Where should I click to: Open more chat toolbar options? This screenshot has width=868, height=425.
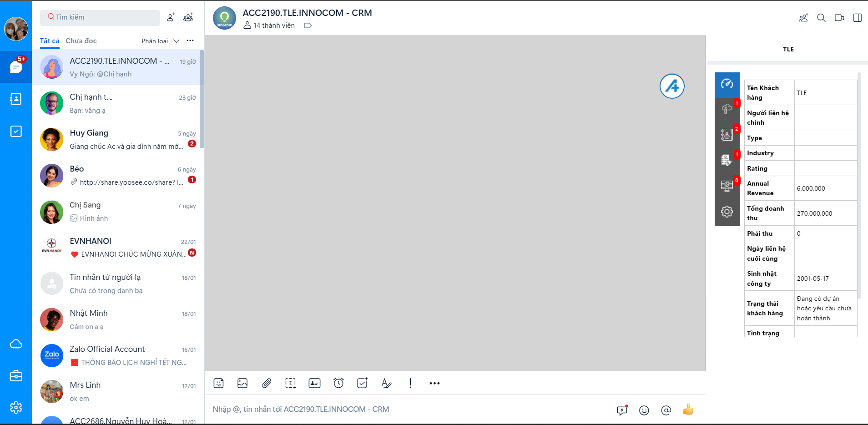[x=434, y=383]
